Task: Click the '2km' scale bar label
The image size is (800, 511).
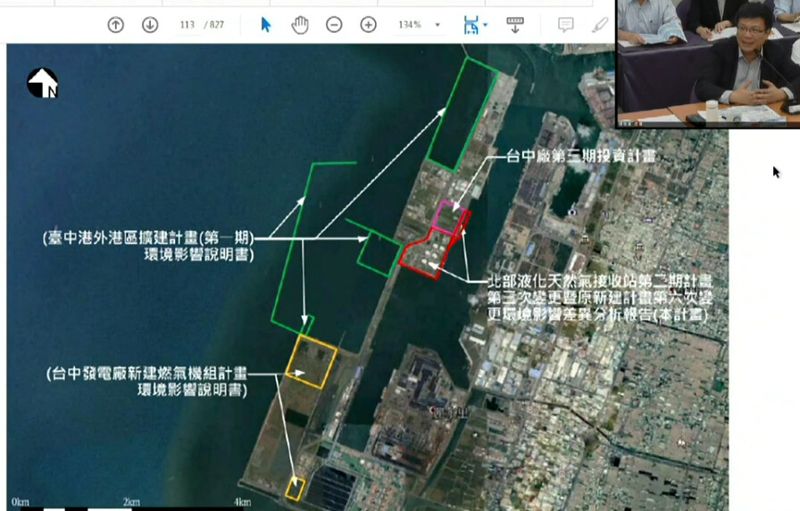Action: tap(131, 502)
